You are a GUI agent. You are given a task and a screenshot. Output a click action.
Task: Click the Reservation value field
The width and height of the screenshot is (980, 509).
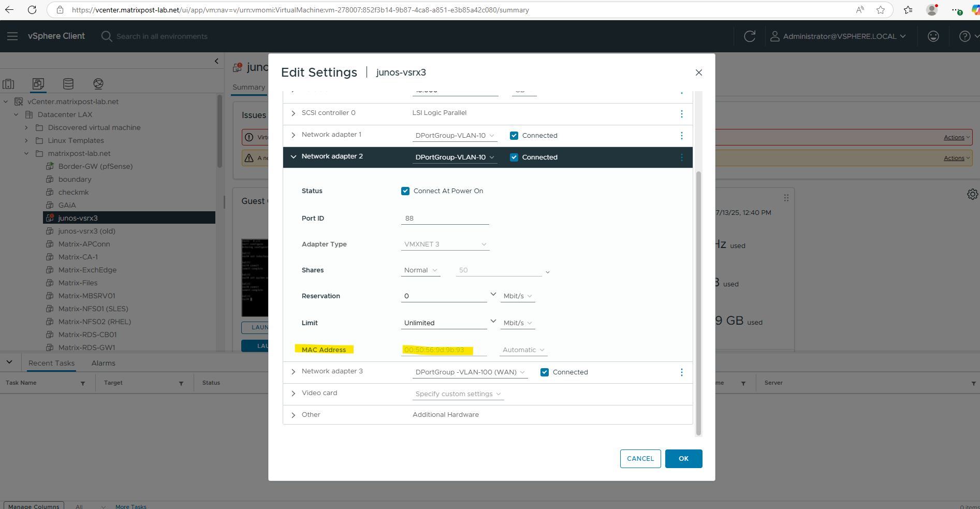(x=444, y=296)
